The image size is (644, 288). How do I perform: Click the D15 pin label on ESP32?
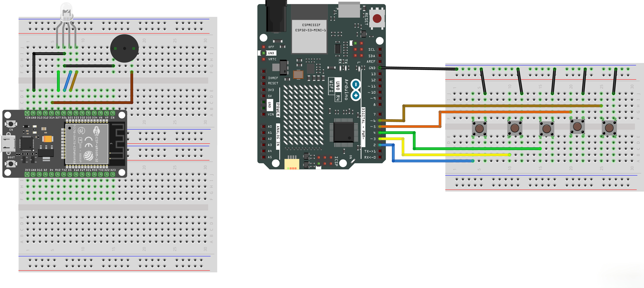pos(40,170)
